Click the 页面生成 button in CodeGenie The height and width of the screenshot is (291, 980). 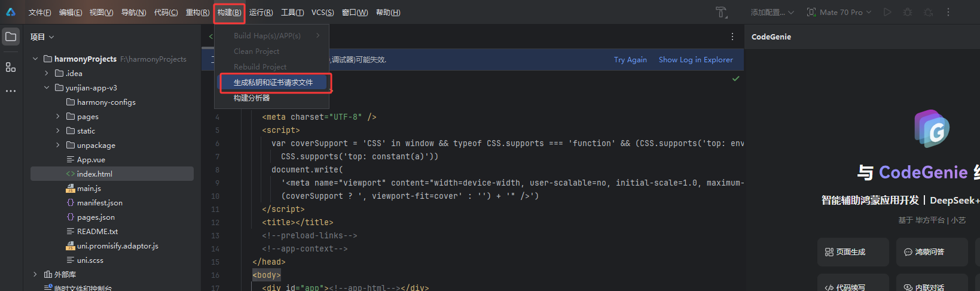853,252
